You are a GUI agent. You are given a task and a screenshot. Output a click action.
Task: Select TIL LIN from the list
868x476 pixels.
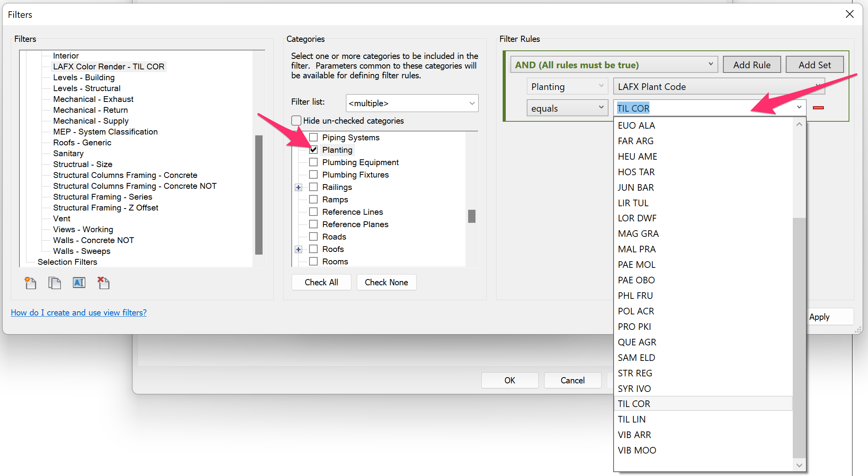click(x=703, y=419)
